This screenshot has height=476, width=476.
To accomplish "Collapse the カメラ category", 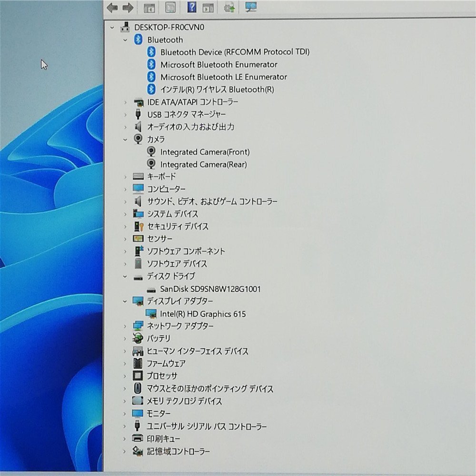I will 125,139.
